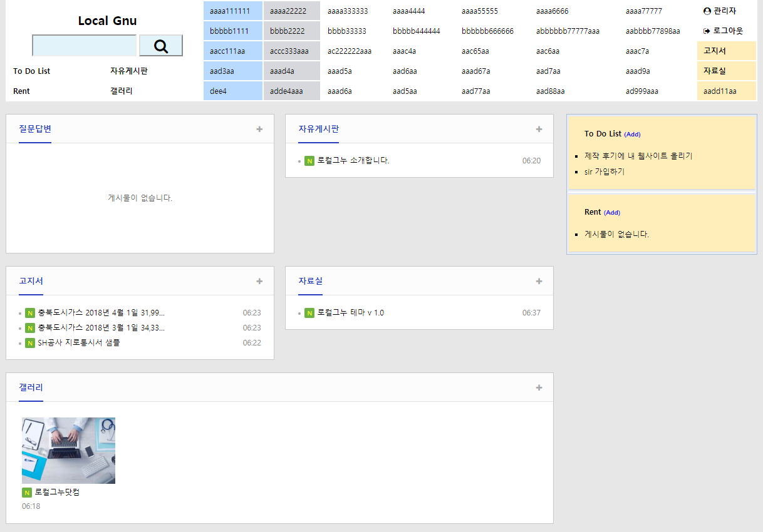Click inside the search input field

(84, 46)
